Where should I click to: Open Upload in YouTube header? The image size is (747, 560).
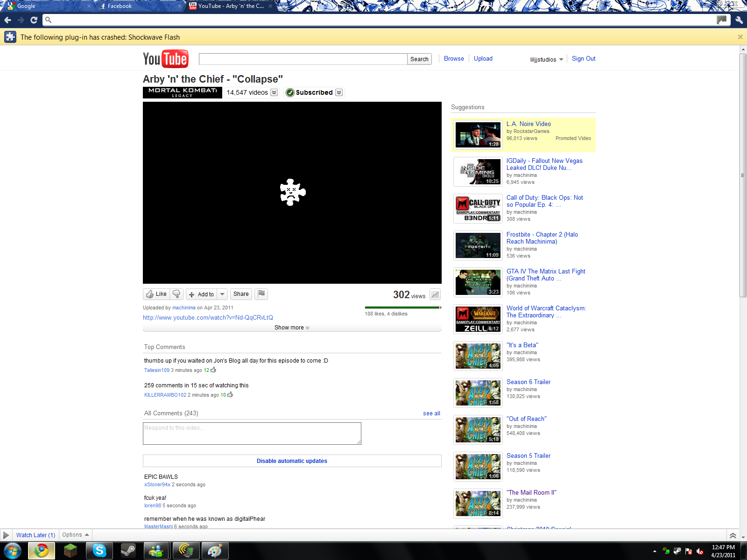click(483, 58)
